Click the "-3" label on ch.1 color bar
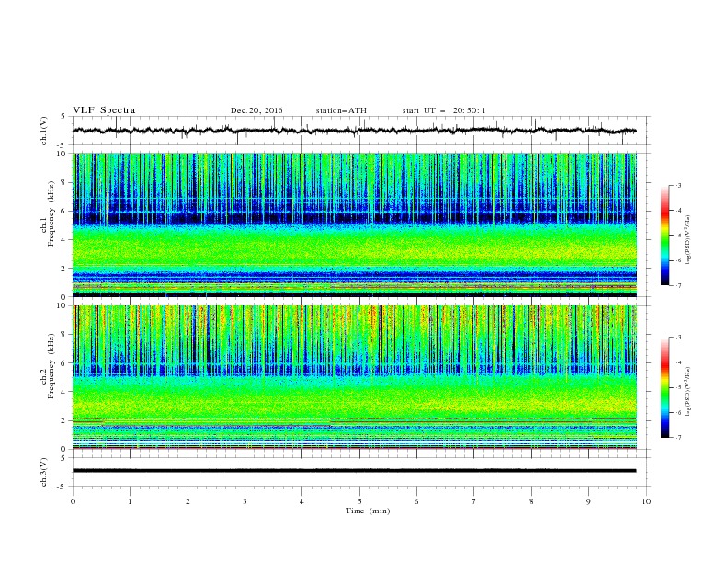Screen dimensions: 728x563 (677, 185)
